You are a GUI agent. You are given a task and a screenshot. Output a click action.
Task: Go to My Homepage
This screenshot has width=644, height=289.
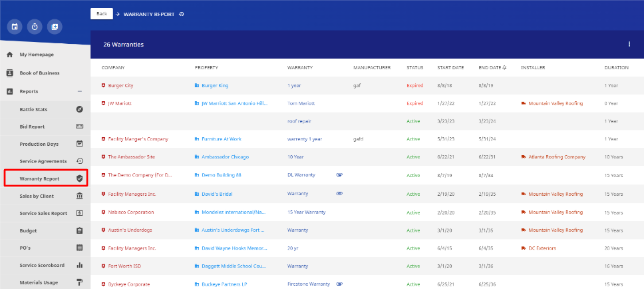point(37,54)
